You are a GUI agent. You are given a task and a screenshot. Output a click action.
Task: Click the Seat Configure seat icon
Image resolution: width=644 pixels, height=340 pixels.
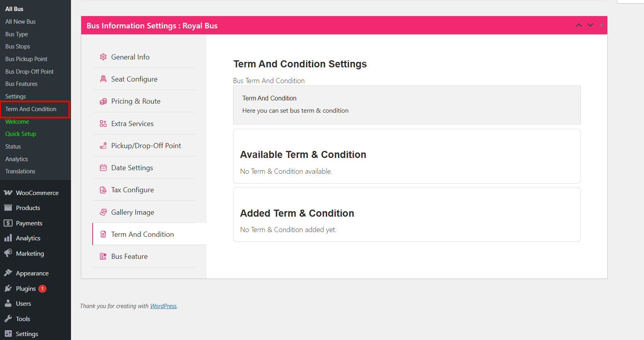(103, 79)
